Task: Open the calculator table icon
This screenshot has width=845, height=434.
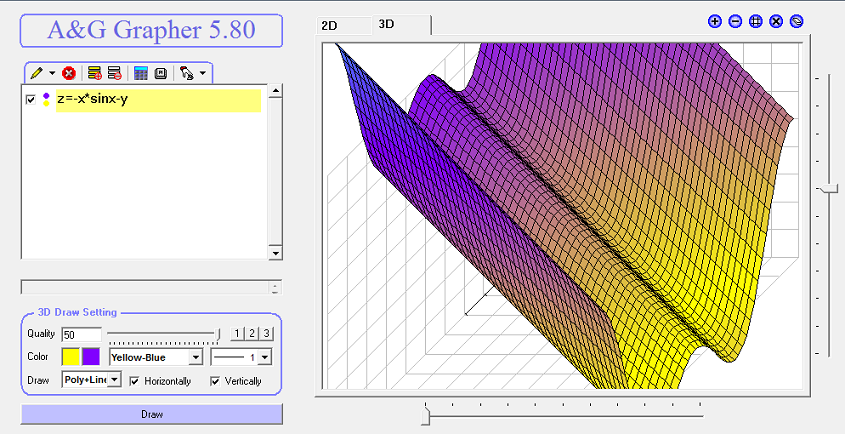Action: pos(141,73)
